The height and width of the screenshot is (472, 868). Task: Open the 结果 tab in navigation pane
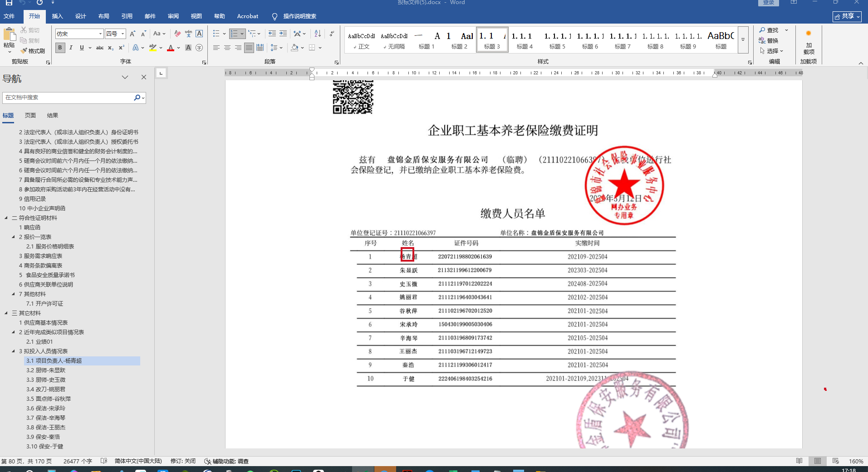point(53,116)
